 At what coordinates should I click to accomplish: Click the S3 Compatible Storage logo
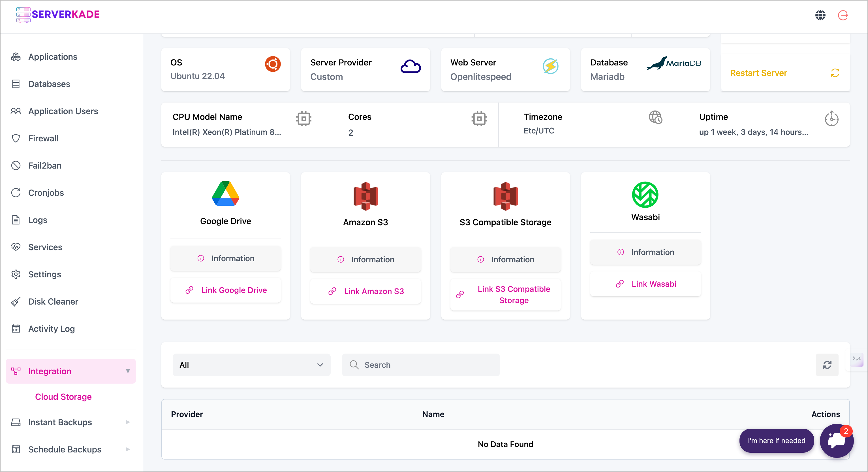[505, 196]
